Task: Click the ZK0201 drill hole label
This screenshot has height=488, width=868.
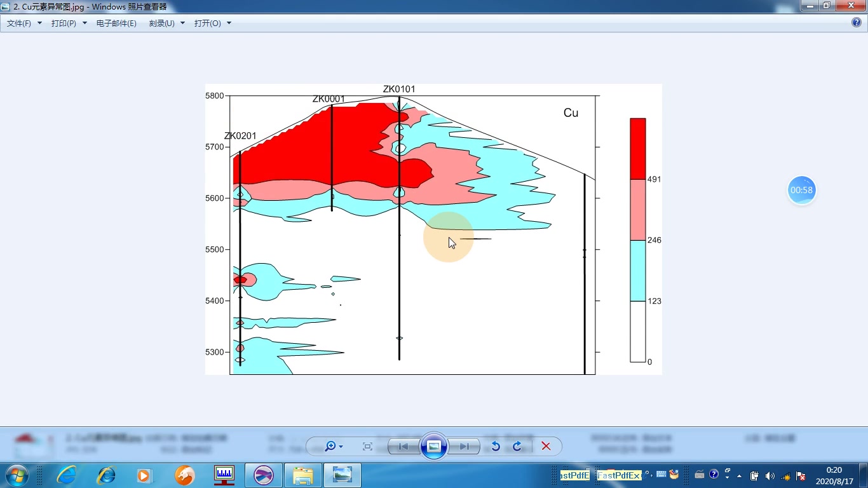Action: click(x=240, y=136)
